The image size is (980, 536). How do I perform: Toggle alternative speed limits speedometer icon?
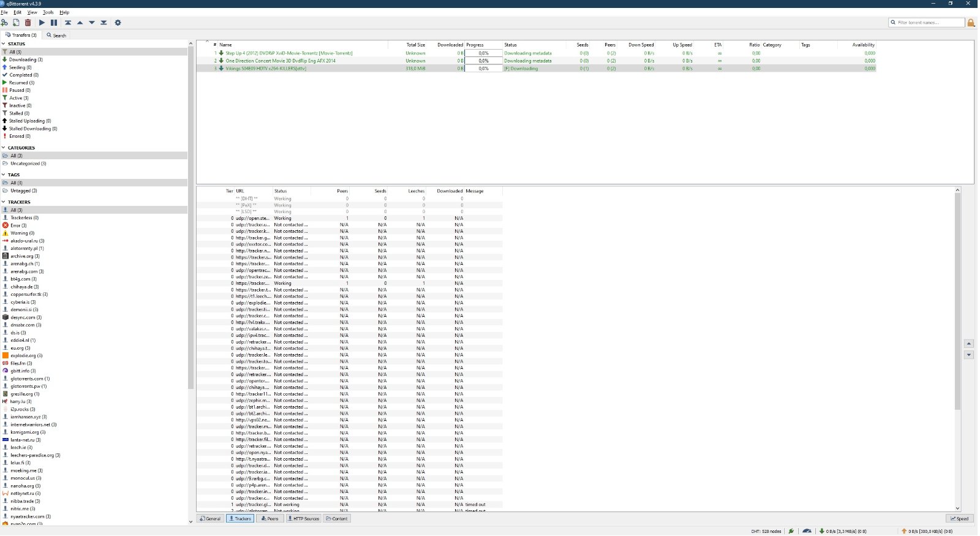pos(807,531)
